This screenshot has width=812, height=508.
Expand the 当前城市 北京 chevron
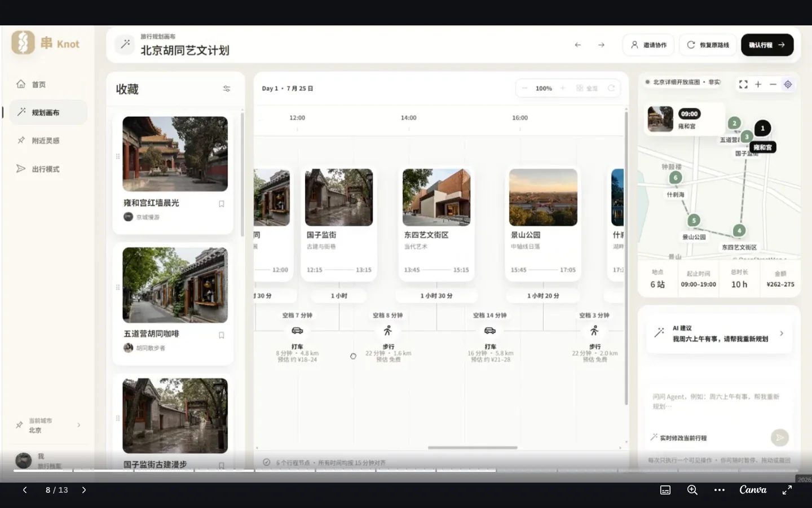click(78, 425)
